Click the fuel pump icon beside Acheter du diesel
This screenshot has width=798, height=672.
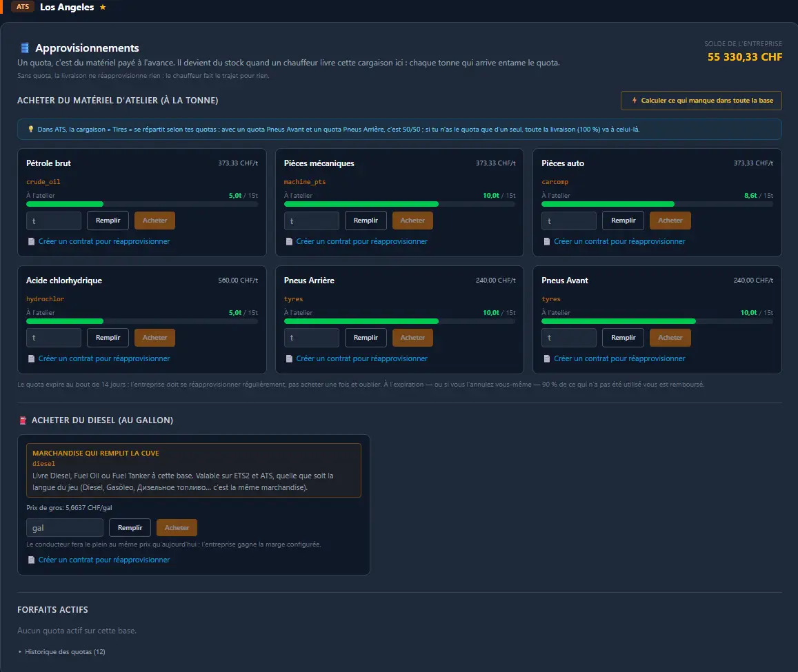(23, 420)
